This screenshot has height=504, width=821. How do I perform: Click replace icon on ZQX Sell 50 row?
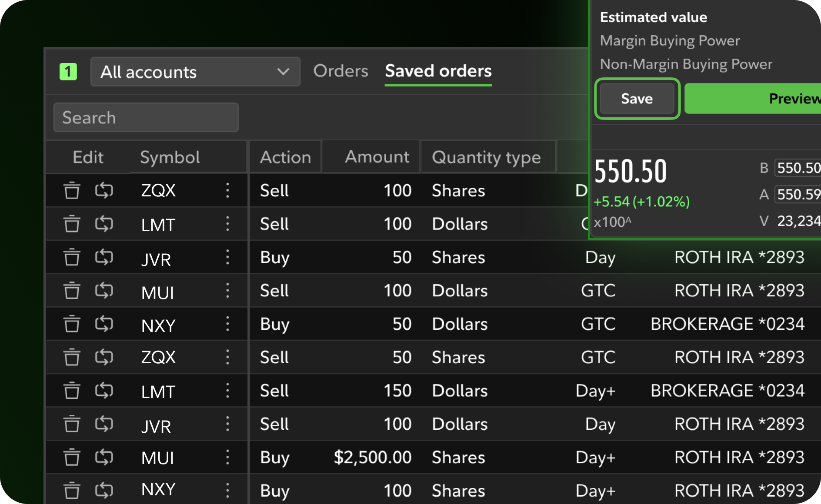[x=104, y=357]
